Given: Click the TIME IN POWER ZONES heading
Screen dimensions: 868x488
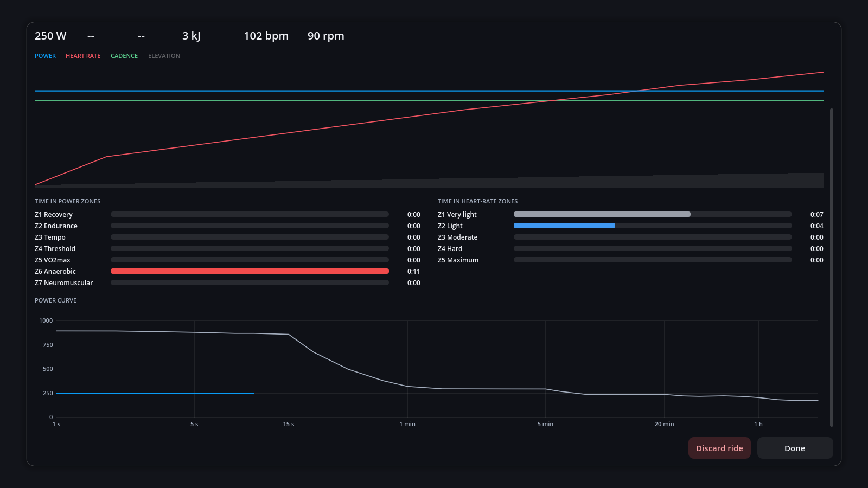Looking at the screenshot, I should [68, 201].
